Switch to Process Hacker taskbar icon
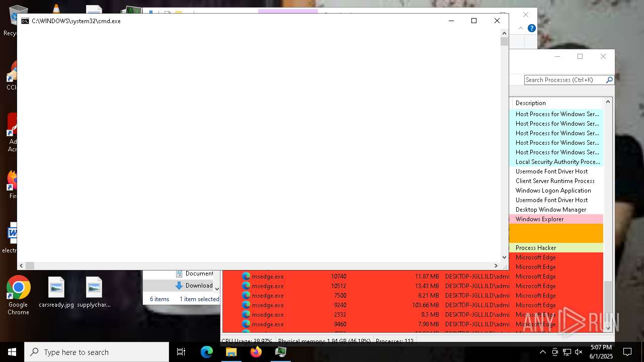Image resolution: width=644 pixels, height=362 pixels. [281, 352]
